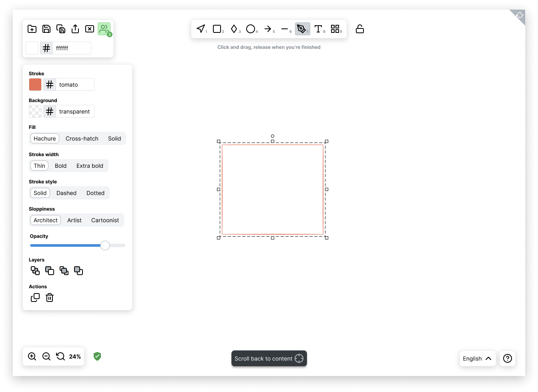Set fill style to Solid

(x=114, y=138)
